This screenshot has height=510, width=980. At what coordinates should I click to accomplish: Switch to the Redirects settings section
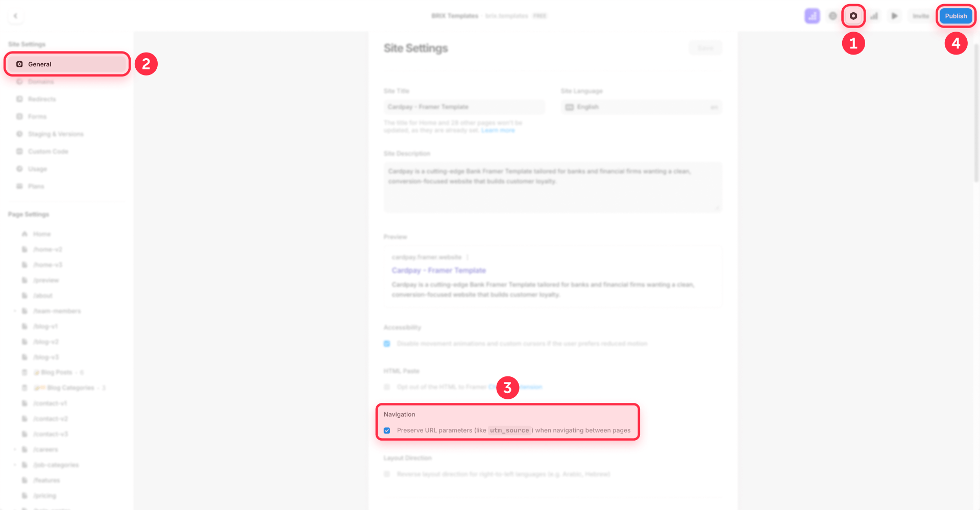pyautogui.click(x=20, y=99)
